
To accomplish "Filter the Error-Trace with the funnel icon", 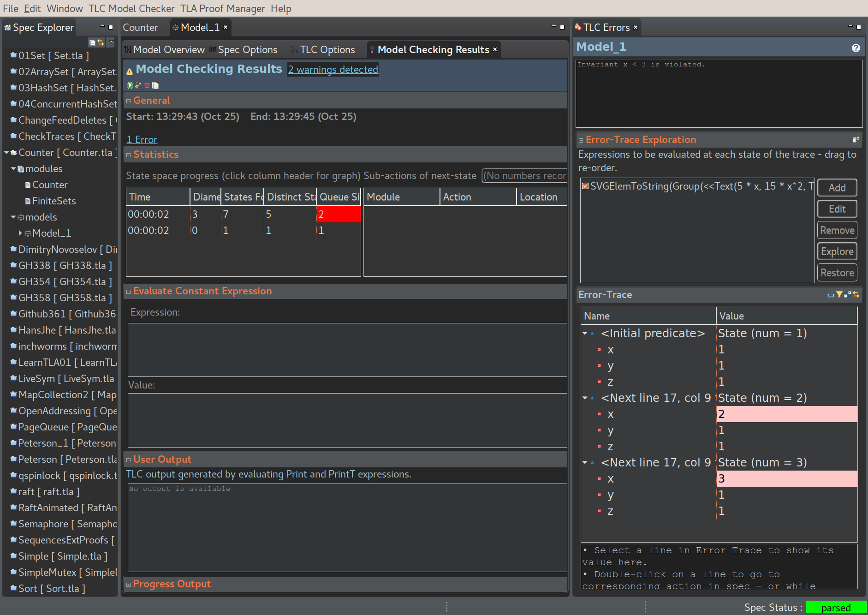I will 839,294.
